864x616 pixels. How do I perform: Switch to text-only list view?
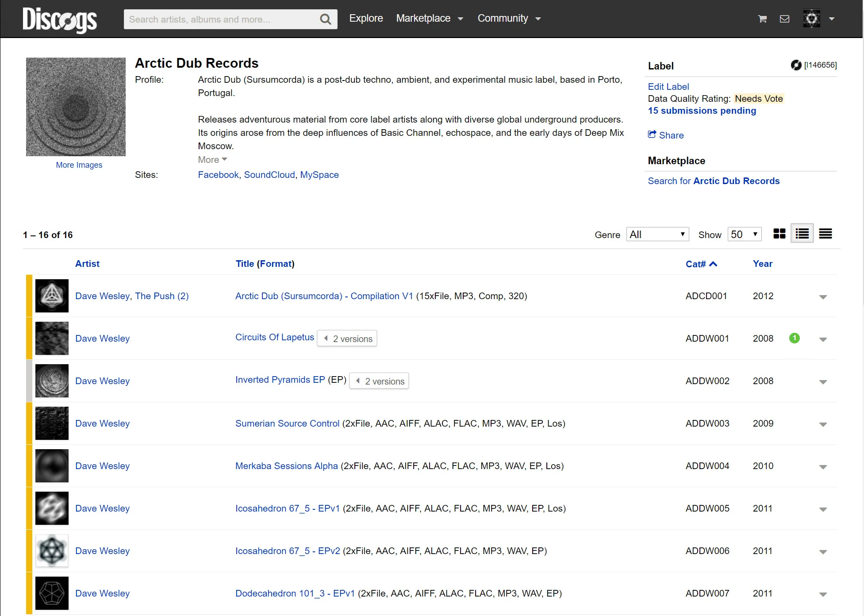coord(826,234)
